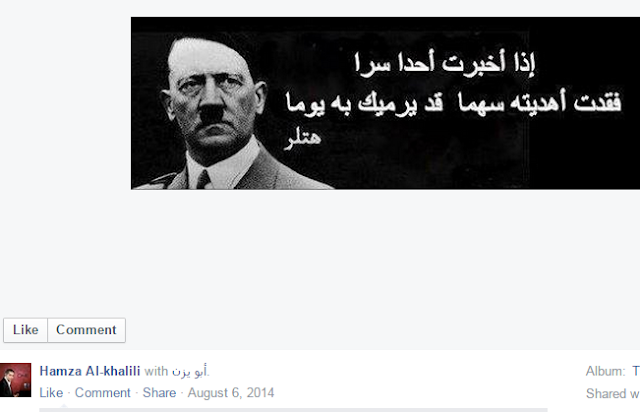Click the Like link beside Comment and Share
Image resolution: width=640 pixels, height=412 pixels.
tap(51, 393)
